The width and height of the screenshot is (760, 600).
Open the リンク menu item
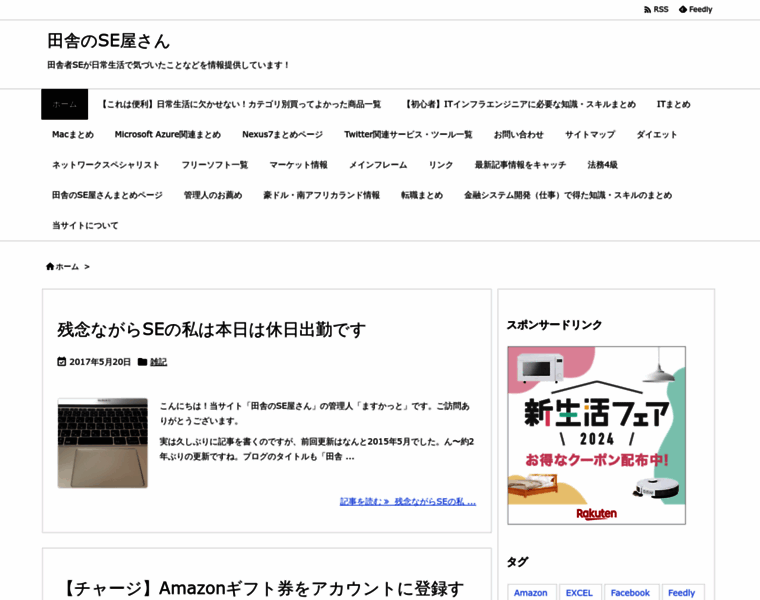point(441,165)
